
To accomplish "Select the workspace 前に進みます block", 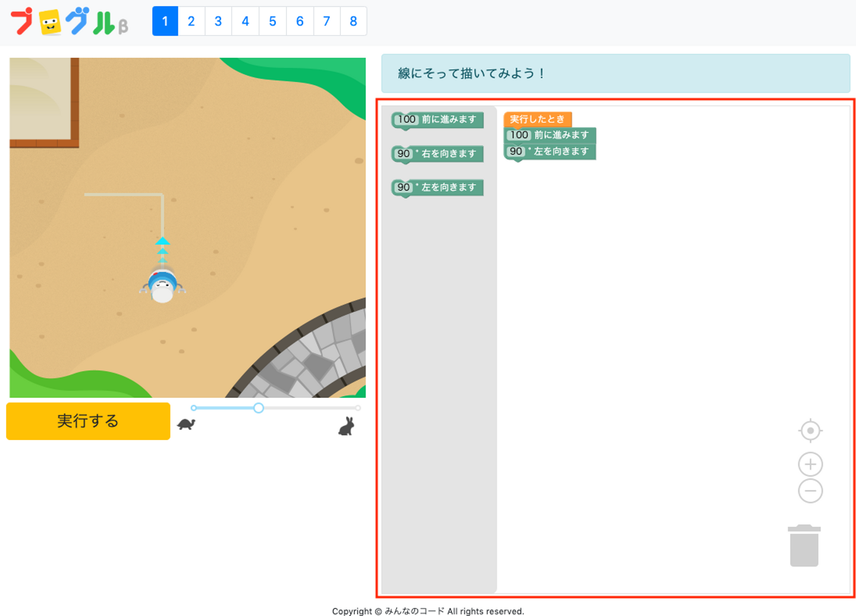I will [x=550, y=136].
